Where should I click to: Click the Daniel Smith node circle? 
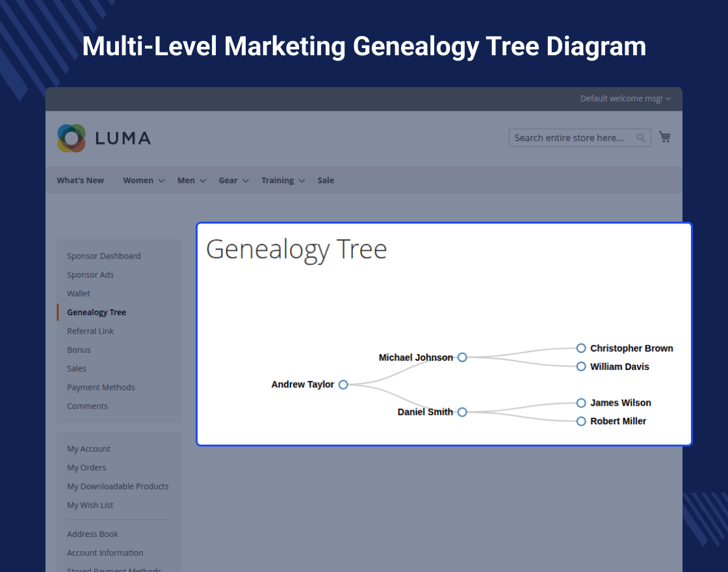tap(462, 412)
